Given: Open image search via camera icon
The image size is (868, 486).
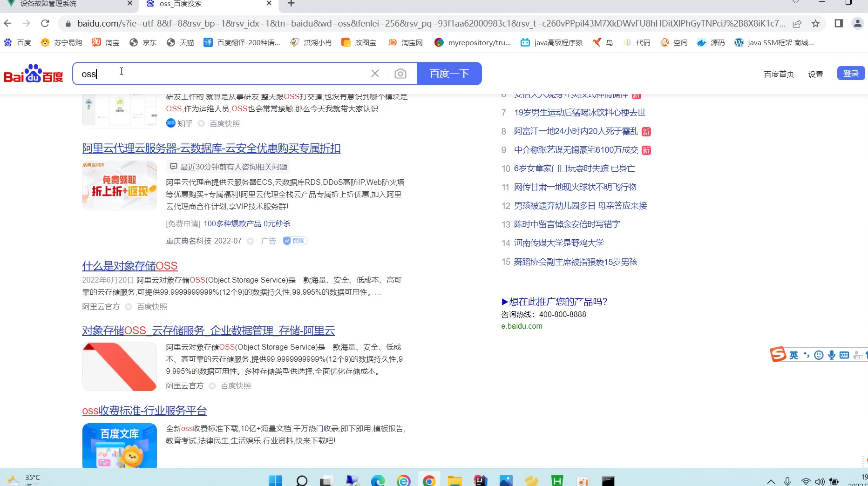Looking at the screenshot, I should tap(400, 74).
